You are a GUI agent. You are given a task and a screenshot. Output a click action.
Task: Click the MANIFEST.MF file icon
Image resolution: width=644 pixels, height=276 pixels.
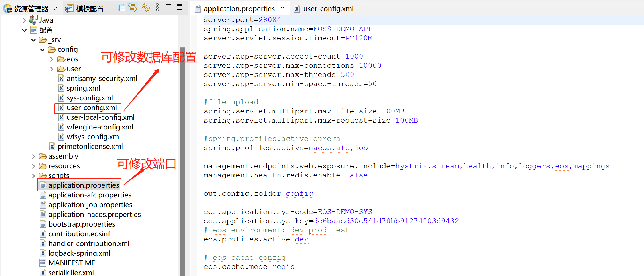pos(43,263)
